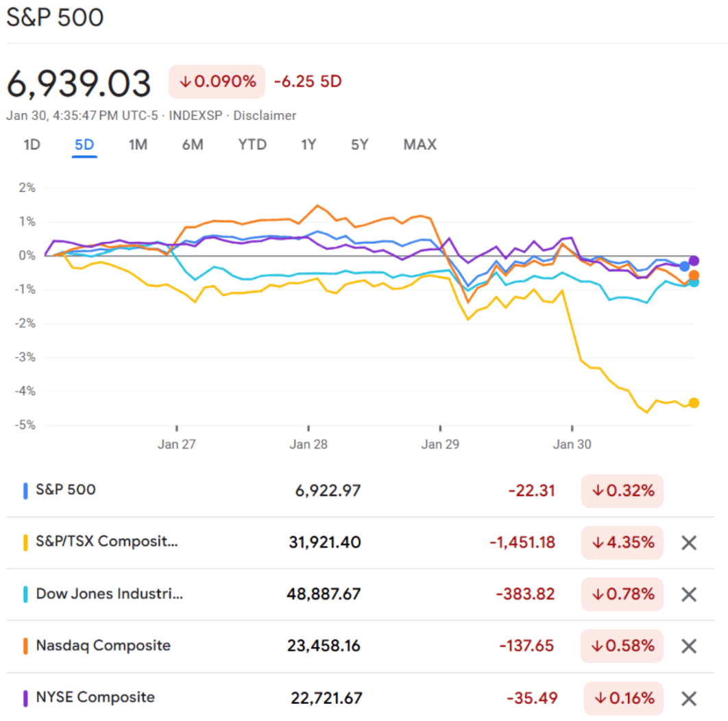Open the Nasdaq Composite row
This screenshot has height=721, width=728.
coord(103,646)
